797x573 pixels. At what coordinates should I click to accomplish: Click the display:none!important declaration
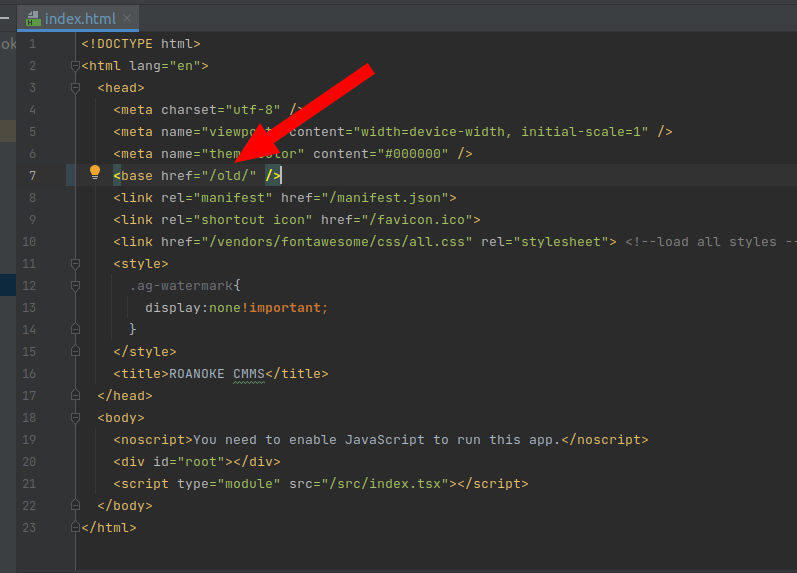coord(236,308)
